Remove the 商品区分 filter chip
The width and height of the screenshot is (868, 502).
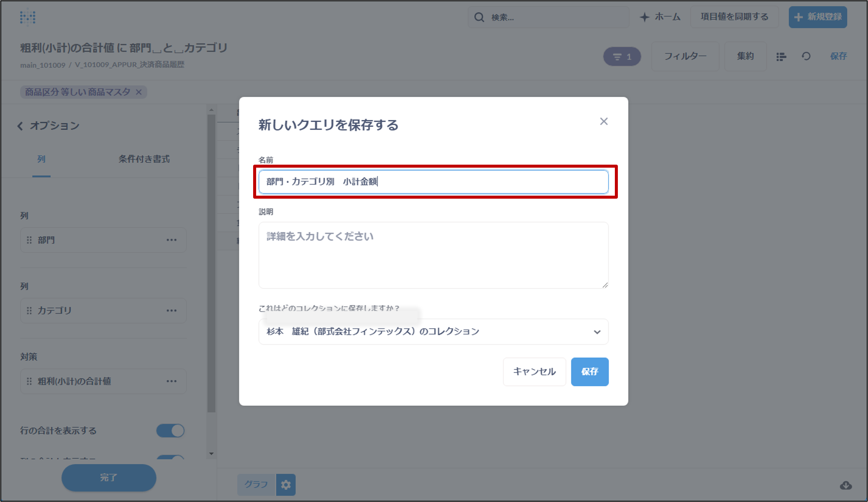(x=139, y=92)
